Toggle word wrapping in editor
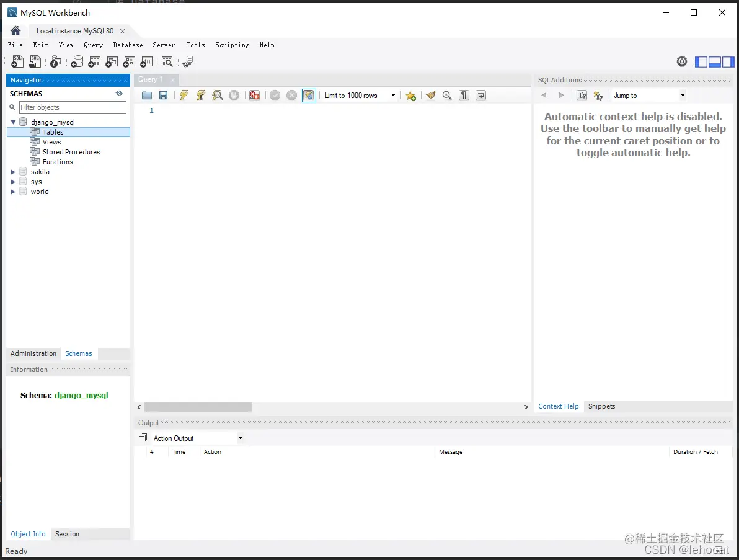 [480, 96]
